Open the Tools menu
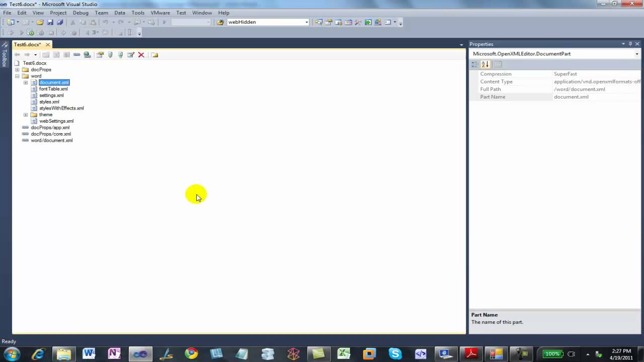This screenshot has width=644, height=362. coord(138,13)
